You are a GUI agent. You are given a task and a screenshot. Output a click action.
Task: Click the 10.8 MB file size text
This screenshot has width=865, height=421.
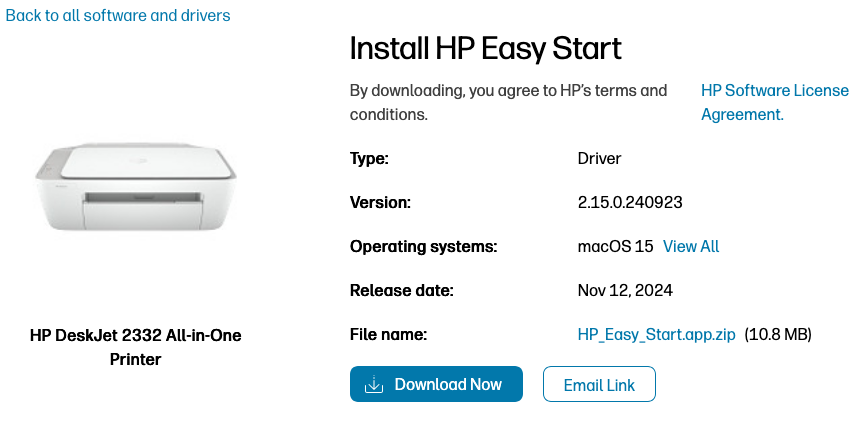pos(778,334)
